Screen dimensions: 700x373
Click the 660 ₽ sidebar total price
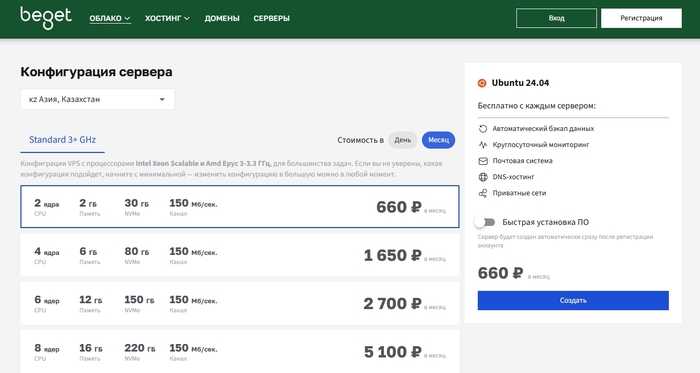point(500,273)
